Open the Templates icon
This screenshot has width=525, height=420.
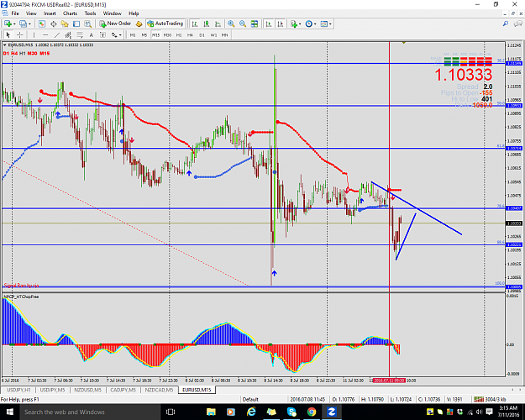(324, 24)
